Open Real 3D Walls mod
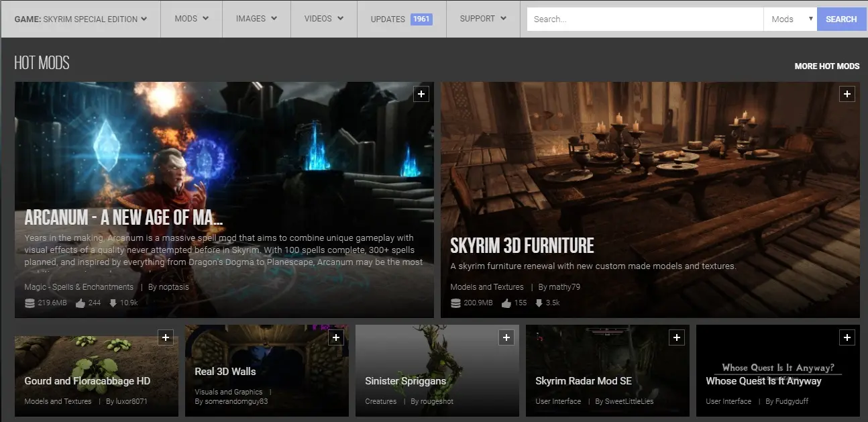868x422 pixels. pyautogui.click(x=225, y=372)
